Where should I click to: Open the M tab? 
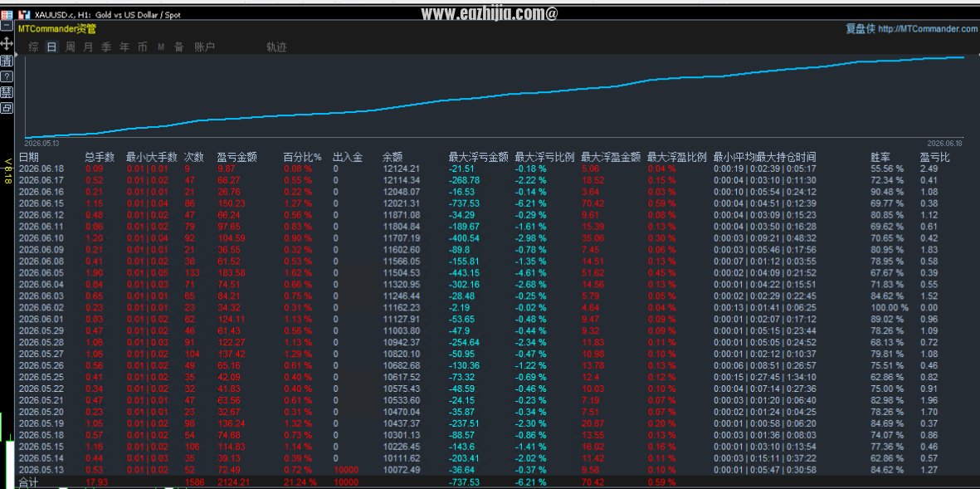click(x=161, y=46)
